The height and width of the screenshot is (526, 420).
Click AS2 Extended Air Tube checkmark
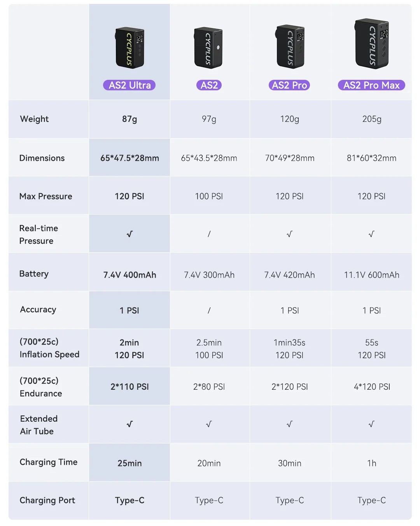(209, 424)
